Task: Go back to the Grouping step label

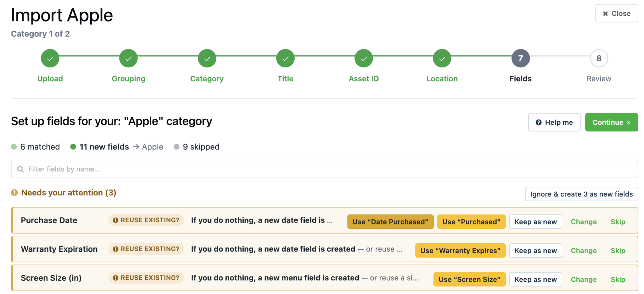Action: point(128,79)
